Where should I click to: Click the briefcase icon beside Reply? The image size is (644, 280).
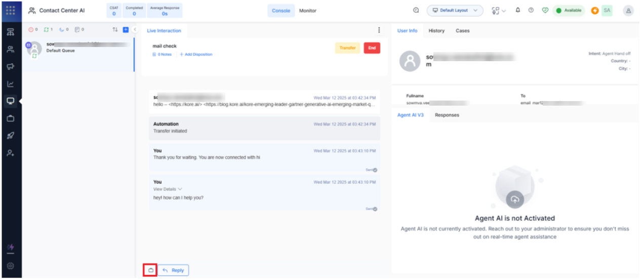click(x=150, y=270)
